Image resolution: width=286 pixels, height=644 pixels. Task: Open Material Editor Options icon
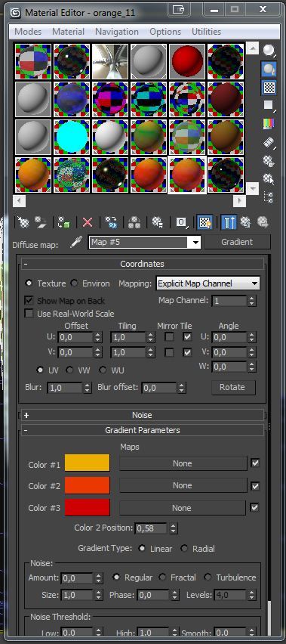[269, 160]
